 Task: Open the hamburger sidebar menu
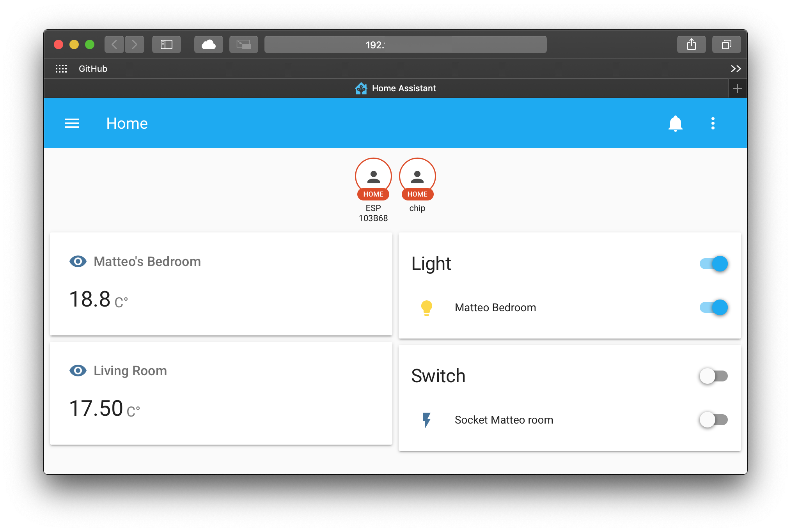[x=72, y=124]
